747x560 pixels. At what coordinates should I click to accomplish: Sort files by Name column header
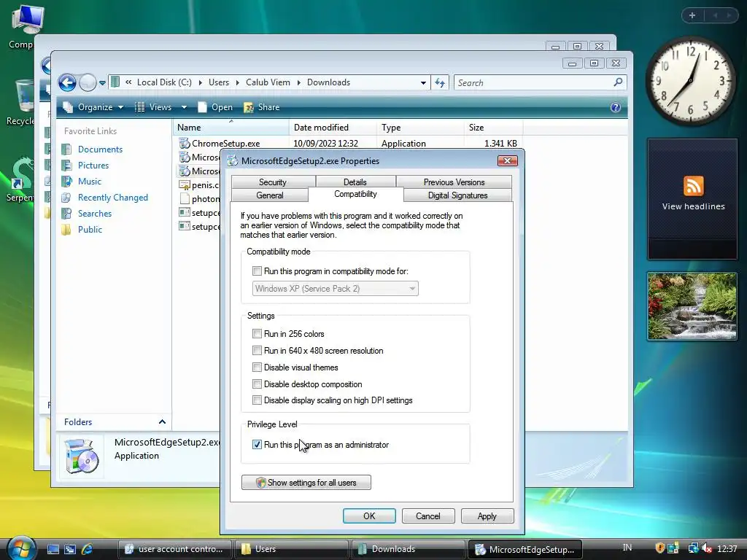231,128
